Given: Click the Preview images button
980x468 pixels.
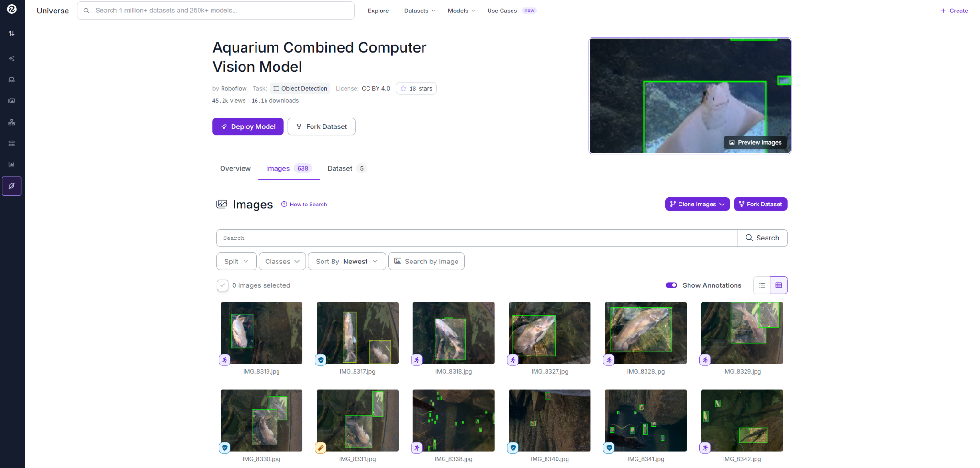Looking at the screenshot, I should tap(755, 142).
